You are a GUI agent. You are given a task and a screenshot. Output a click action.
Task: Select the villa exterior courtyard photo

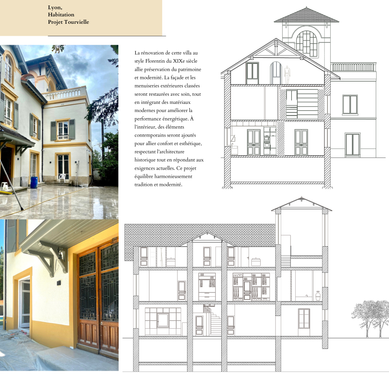pos(59,132)
